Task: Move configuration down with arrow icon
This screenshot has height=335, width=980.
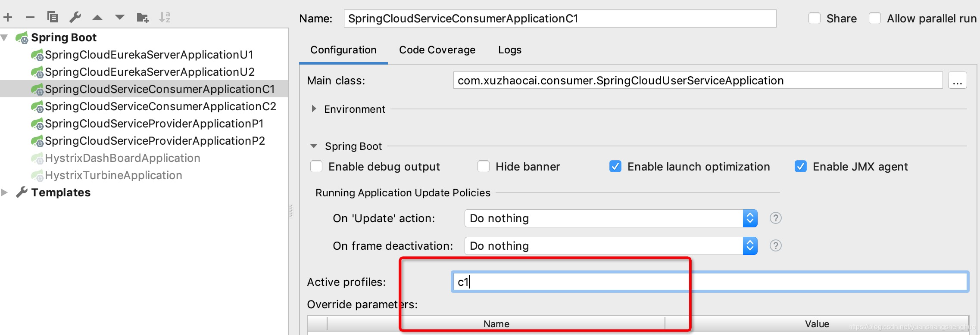Action: click(120, 18)
